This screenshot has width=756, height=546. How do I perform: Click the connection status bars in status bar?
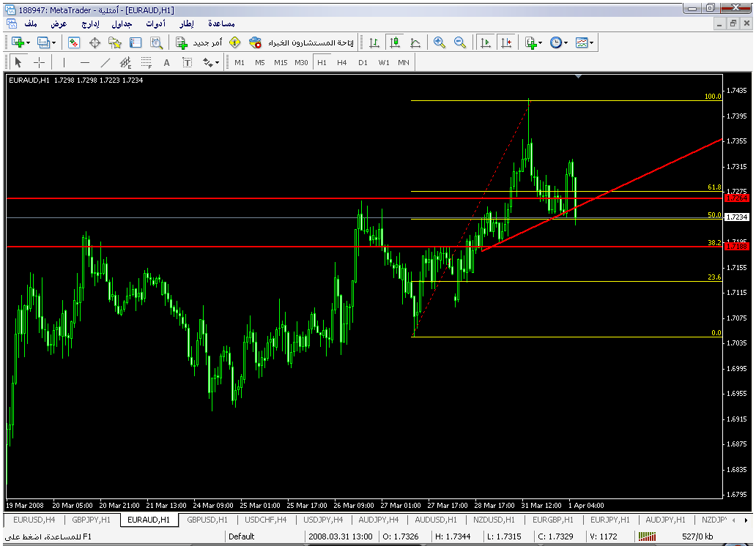(x=645, y=536)
